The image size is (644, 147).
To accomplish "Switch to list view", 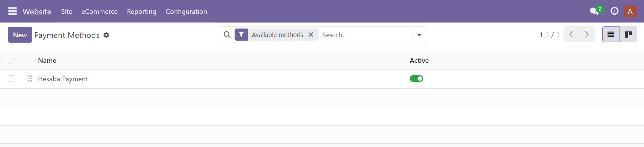I will pyautogui.click(x=611, y=34).
